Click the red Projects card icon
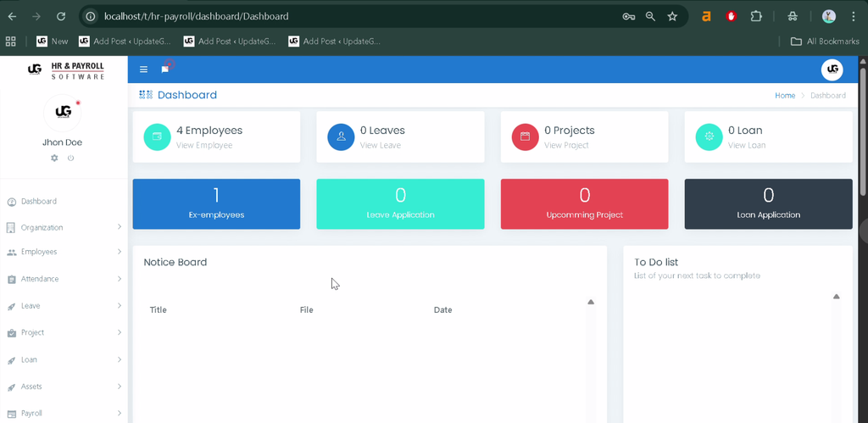Screen dimensions: 868x423 (x=526, y=136)
